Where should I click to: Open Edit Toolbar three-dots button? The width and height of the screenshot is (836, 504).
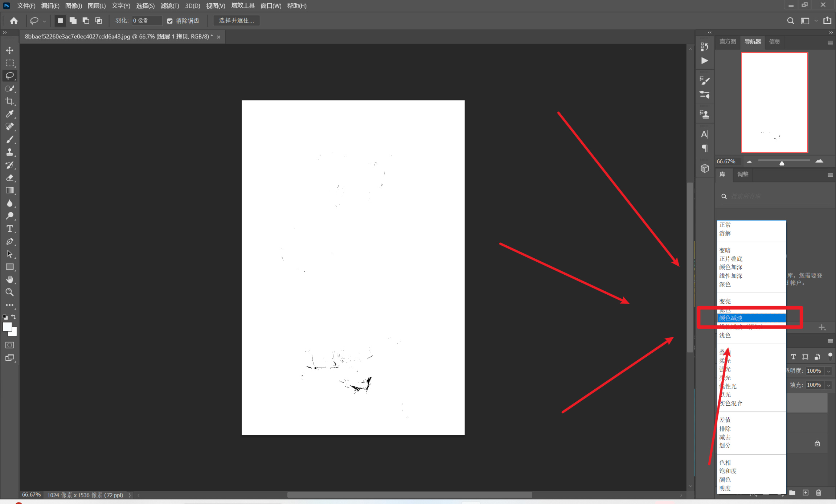click(x=10, y=305)
